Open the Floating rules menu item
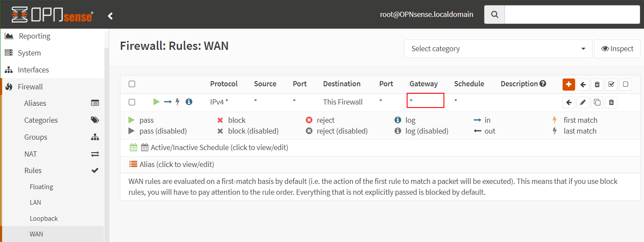Screen dimensions: 644x242 41,187
